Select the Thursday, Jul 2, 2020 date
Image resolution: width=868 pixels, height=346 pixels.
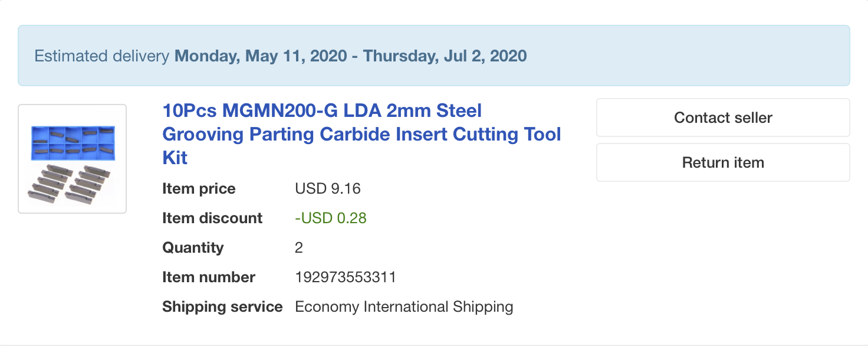click(445, 56)
